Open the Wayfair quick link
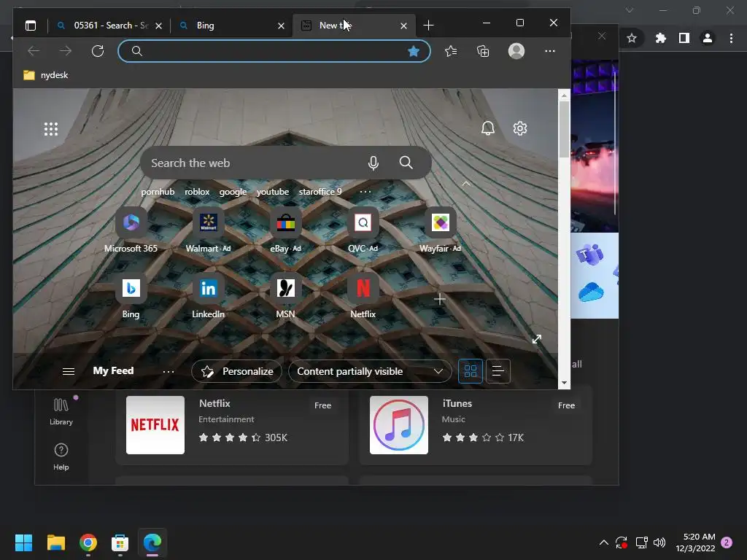The width and height of the screenshot is (747, 560). 440,230
